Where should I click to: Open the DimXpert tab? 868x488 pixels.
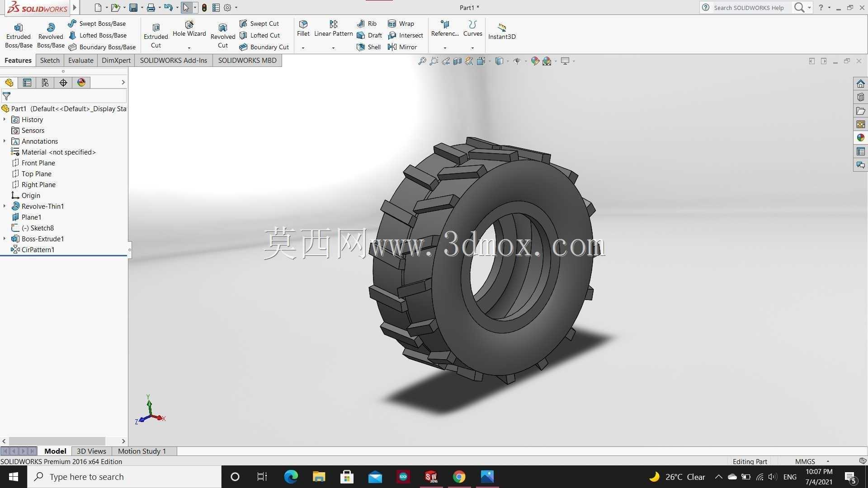click(x=116, y=61)
